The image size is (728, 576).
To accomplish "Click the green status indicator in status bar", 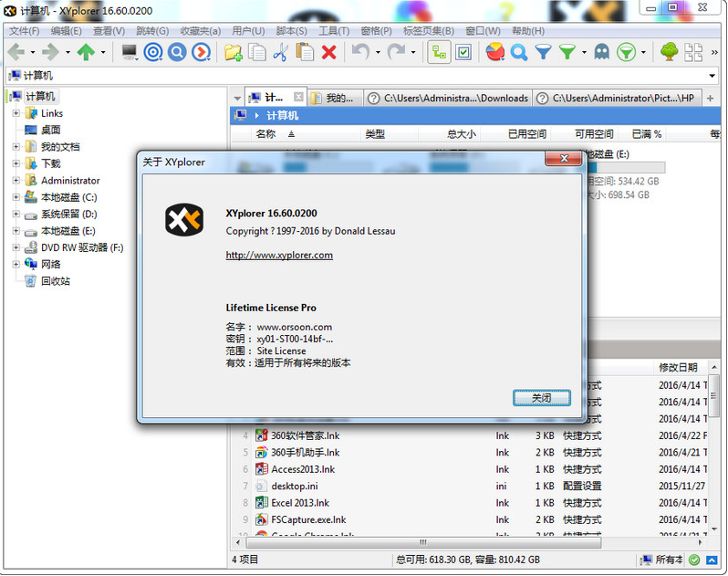I will (x=694, y=560).
